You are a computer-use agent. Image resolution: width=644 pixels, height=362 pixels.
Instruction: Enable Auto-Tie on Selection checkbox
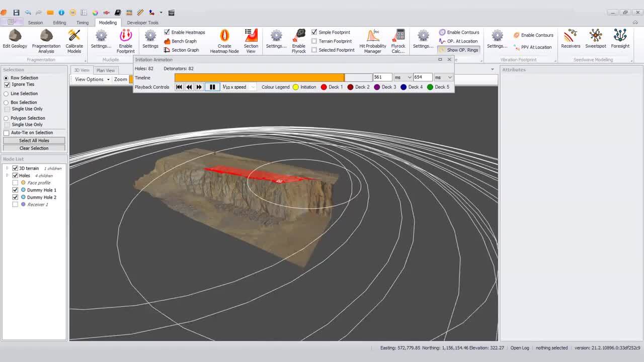pos(7,133)
